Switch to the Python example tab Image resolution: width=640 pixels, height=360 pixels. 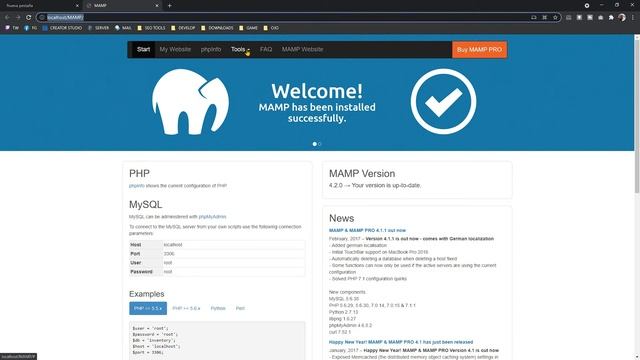click(x=218, y=309)
